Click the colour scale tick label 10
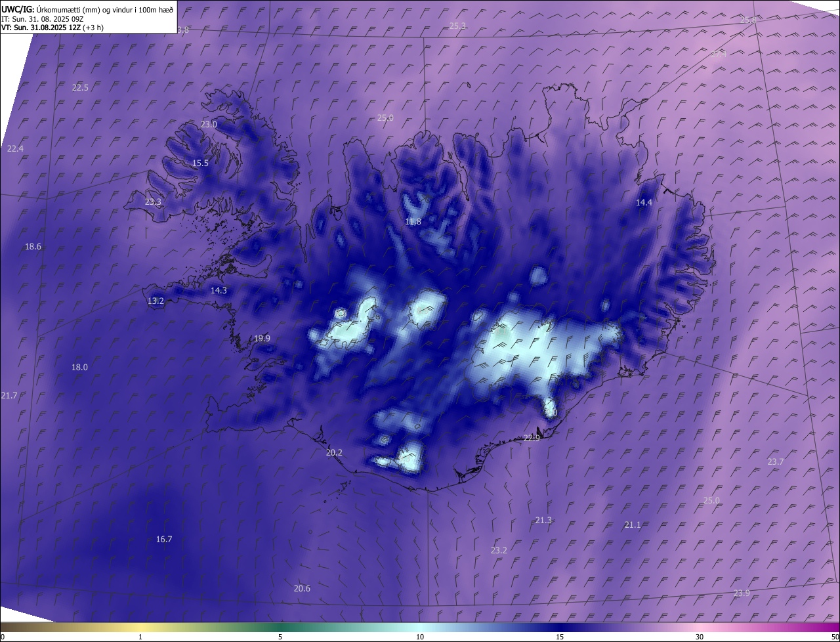This screenshot has height=642, width=840. (420, 637)
